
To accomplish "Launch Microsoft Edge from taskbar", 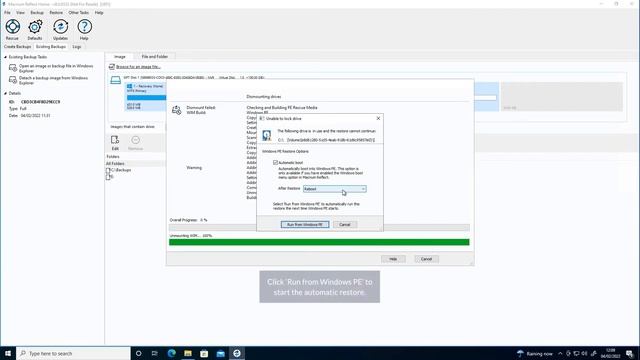I will 171,353.
